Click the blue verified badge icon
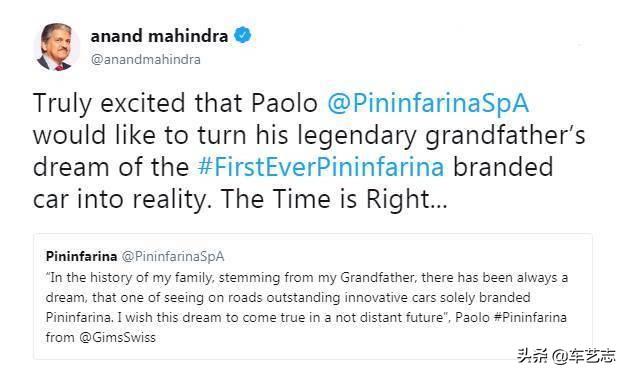This screenshot has height=375, width=627. (242, 36)
